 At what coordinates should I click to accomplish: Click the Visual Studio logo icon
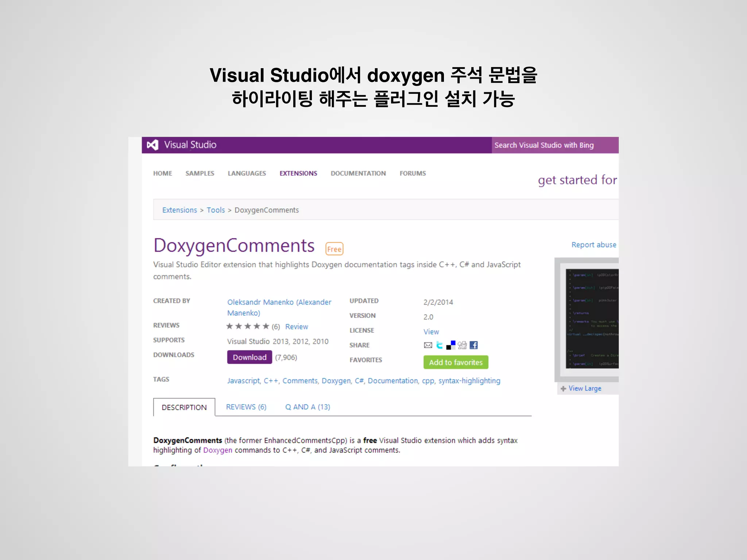click(152, 145)
